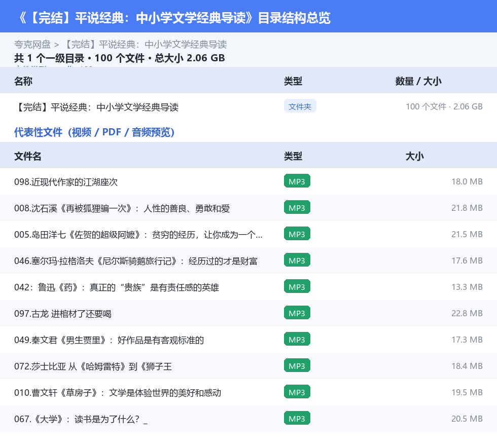Screen dimensions: 497x448
Task: Click MP3 badge in the 098.近现代作家 row
Action: tap(297, 181)
